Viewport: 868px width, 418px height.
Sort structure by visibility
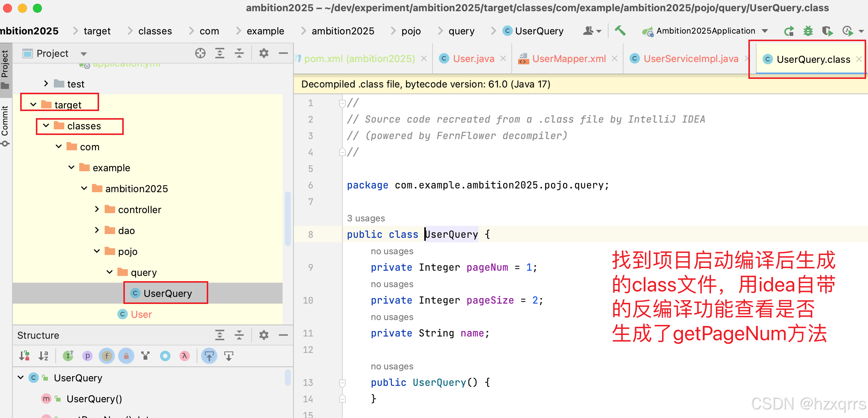pyautogui.click(x=25, y=356)
